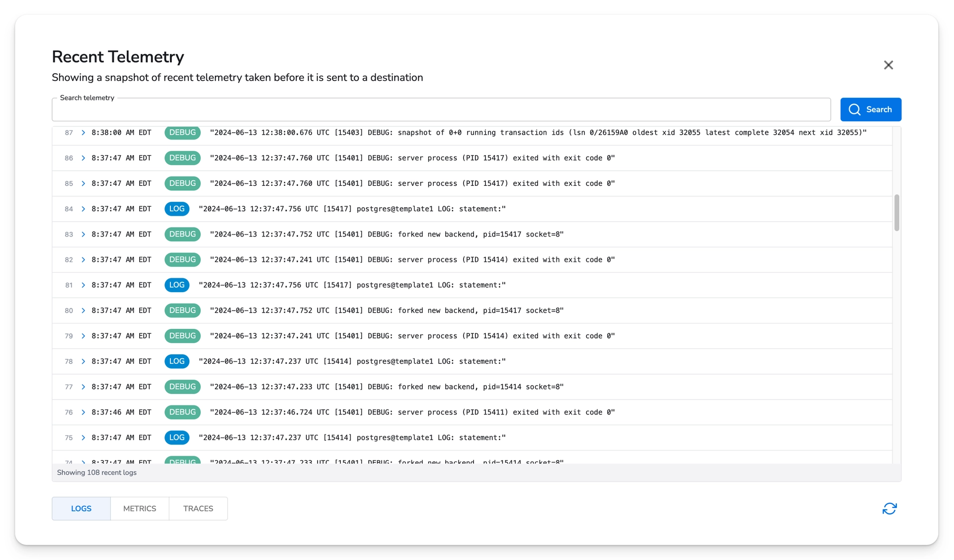Image resolution: width=954 pixels, height=560 pixels.
Task: Close the Recent Telemetry dialog
Action: [888, 65]
